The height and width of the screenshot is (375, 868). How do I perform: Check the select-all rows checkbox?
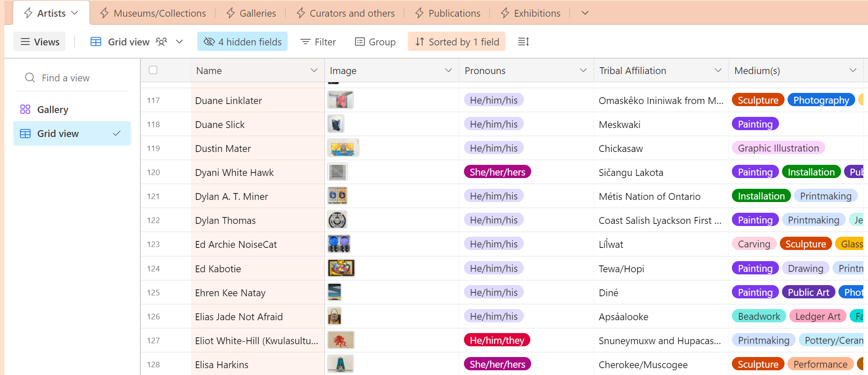153,70
